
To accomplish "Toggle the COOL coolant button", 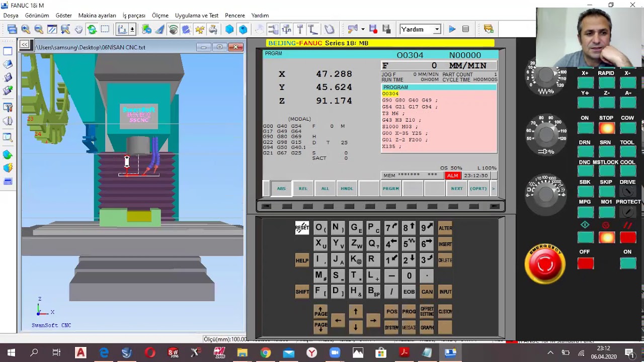I will click(x=627, y=172).
